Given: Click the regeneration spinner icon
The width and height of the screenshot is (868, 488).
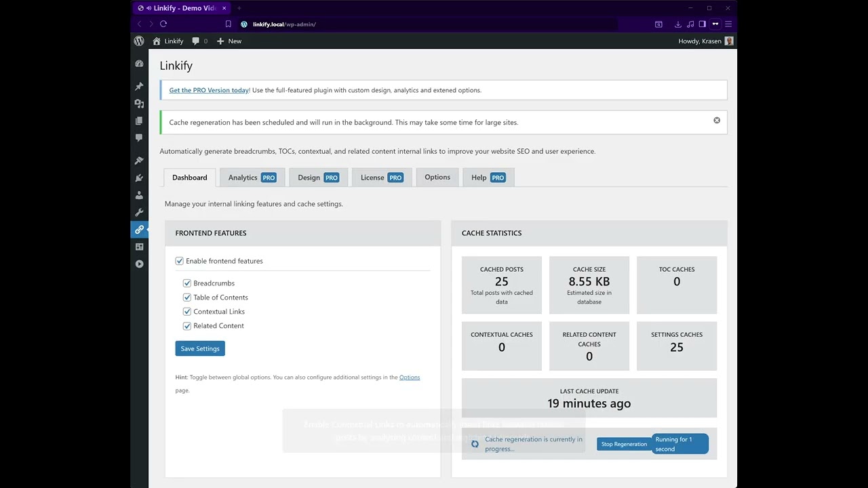Looking at the screenshot, I should click(x=475, y=444).
